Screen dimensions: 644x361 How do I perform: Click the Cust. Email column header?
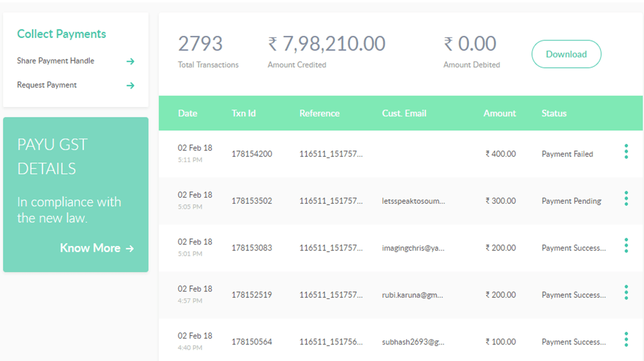point(404,113)
